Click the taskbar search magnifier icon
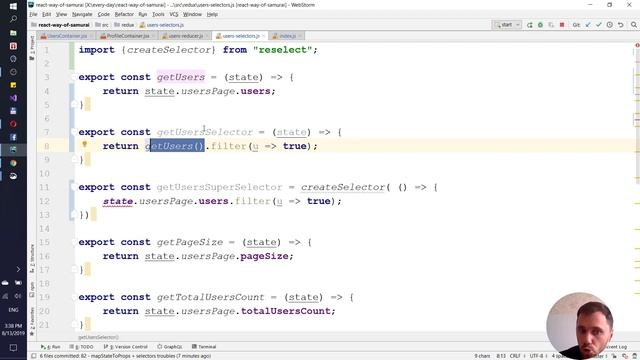The width and height of the screenshot is (640, 360). (x=13, y=19)
